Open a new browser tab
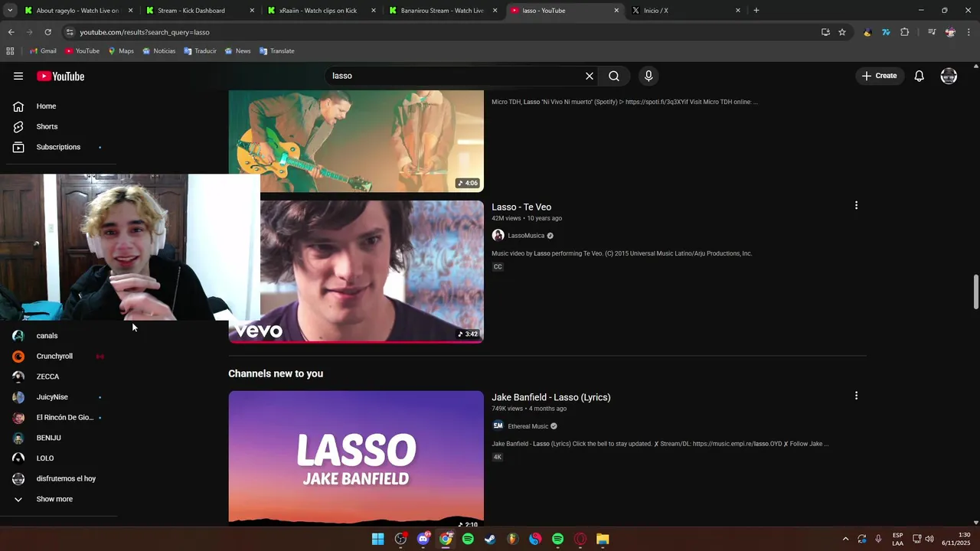 (x=756, y=11)
